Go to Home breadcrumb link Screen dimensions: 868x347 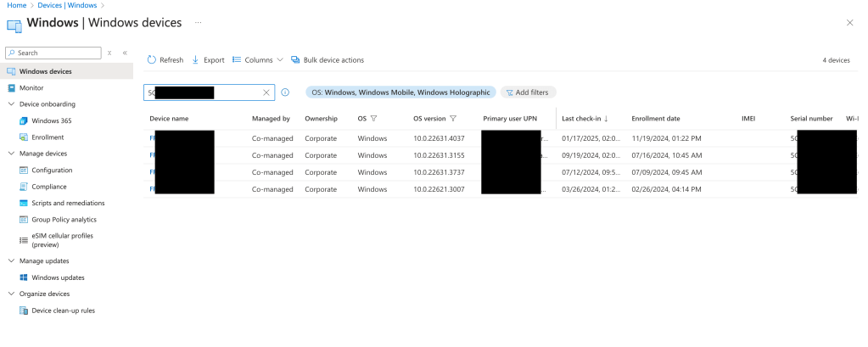[16, 6]
